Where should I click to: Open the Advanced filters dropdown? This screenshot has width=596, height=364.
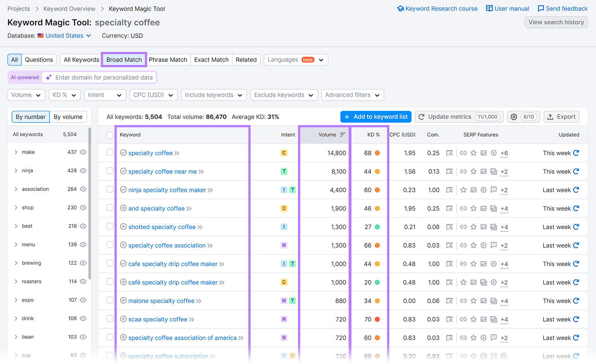(352, 95)
